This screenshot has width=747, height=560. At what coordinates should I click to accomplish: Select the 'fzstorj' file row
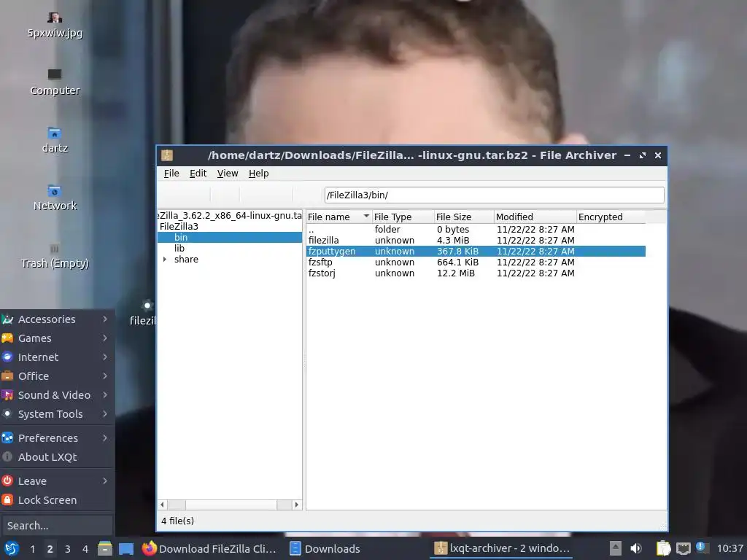(476, 273)
